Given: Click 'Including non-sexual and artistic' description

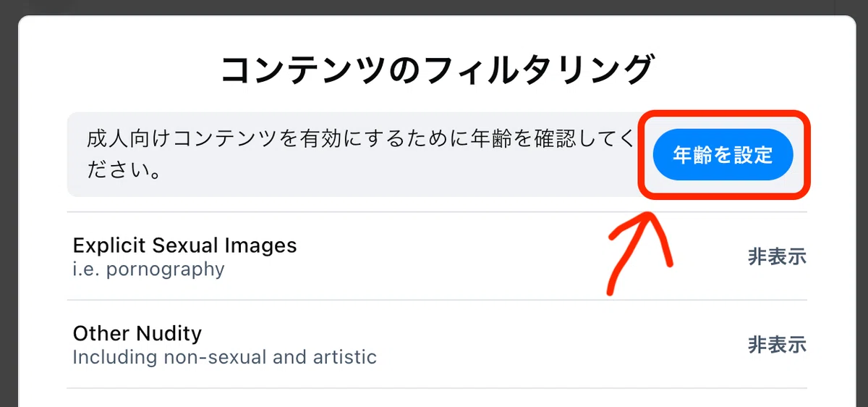Looking at the screenshot, I should click(x=225, y=357).
